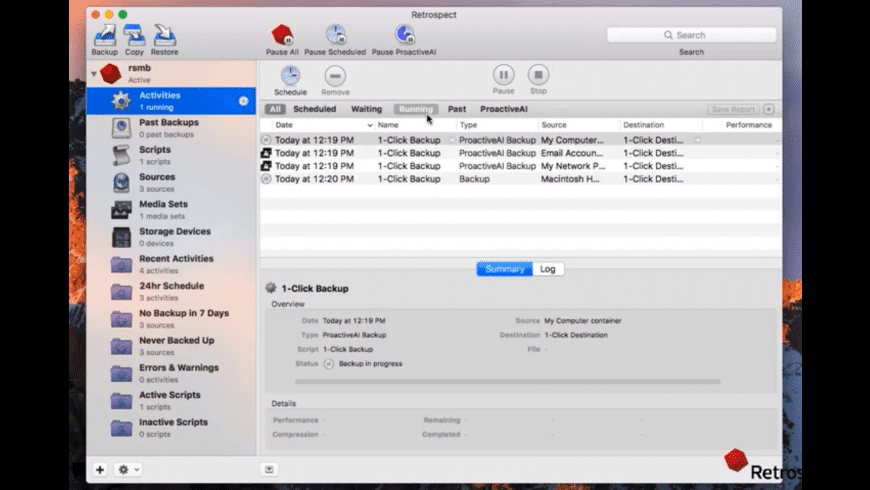
Task: Select the My Computer activity row
Action: click(520, 140)
